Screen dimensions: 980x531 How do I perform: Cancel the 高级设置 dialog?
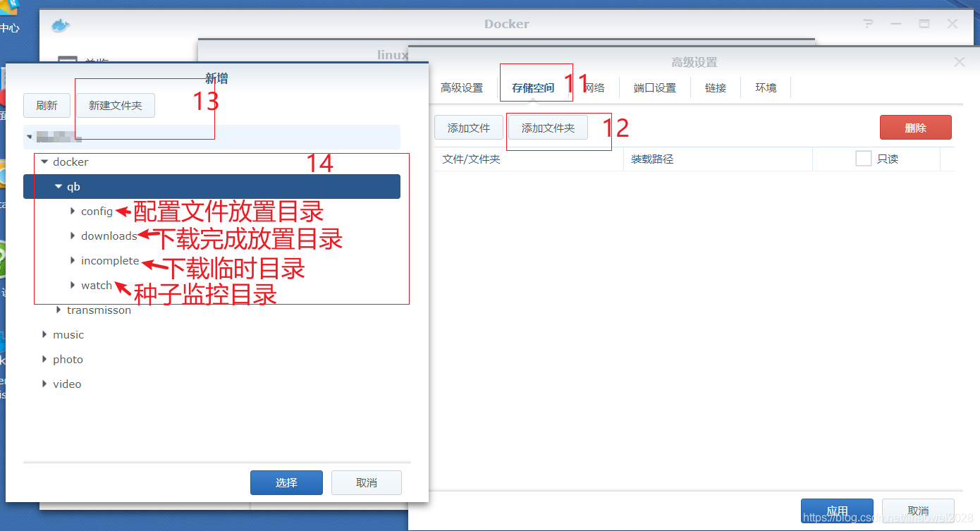point(918,511)
